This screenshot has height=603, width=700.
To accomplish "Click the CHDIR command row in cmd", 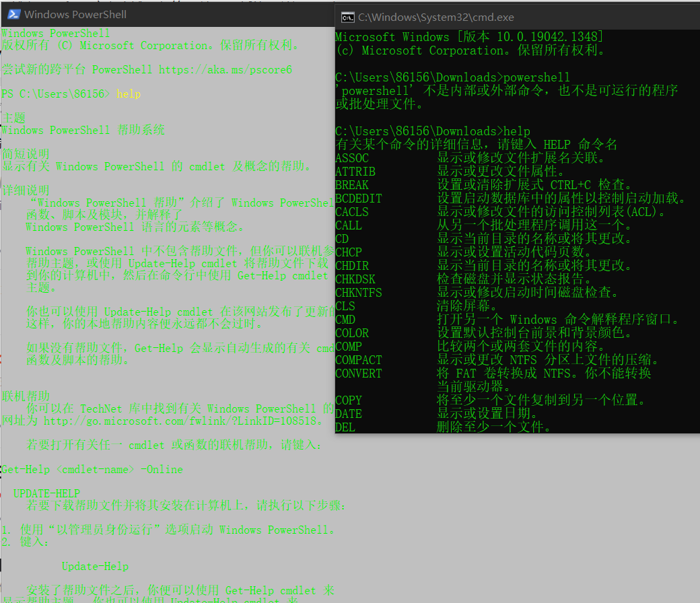I will click(x=483, y=266).
